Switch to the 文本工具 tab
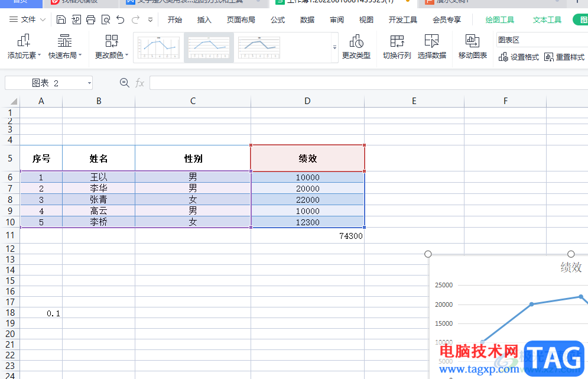588x379 pixels. pyautogui.click(x=547, y=20)
